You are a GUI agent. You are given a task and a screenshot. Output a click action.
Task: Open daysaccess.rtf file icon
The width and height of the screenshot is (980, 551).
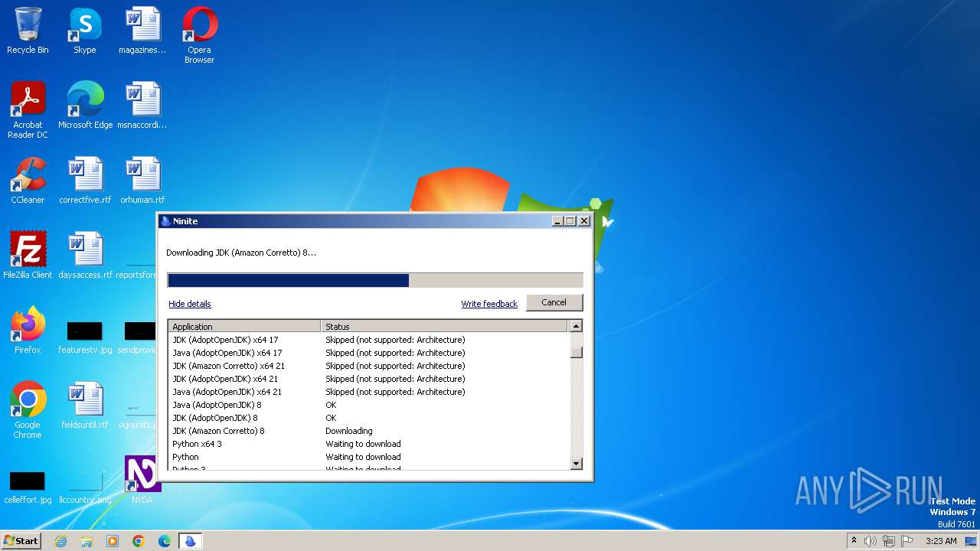point(85,256)
